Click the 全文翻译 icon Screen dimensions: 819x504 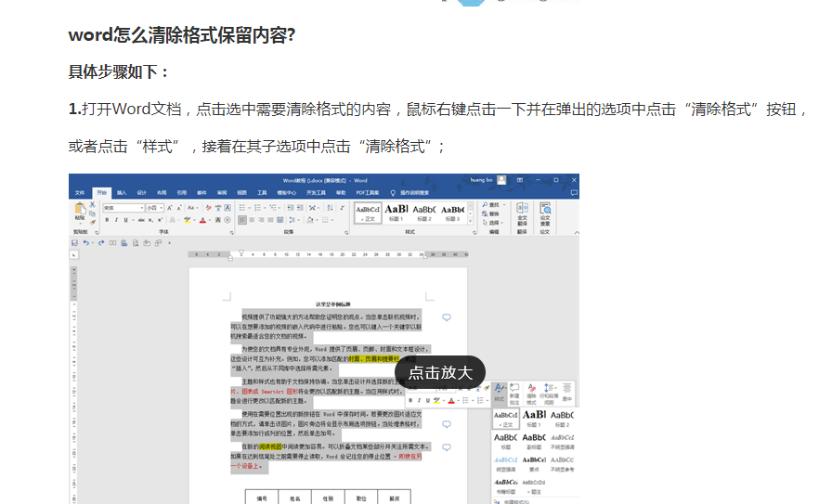(x=522, y=213)
